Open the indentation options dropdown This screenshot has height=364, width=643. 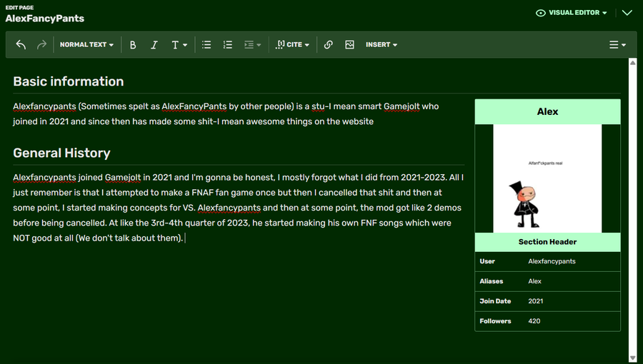253,45
